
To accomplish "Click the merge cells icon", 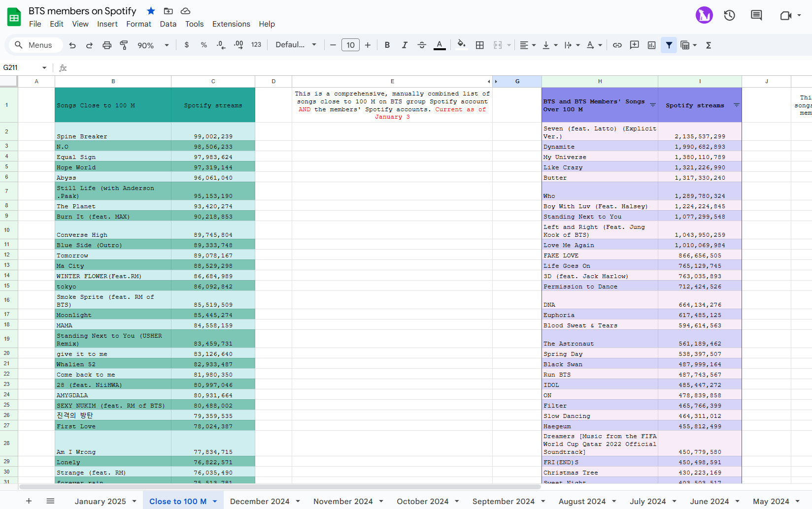I will tap(498, 45).
